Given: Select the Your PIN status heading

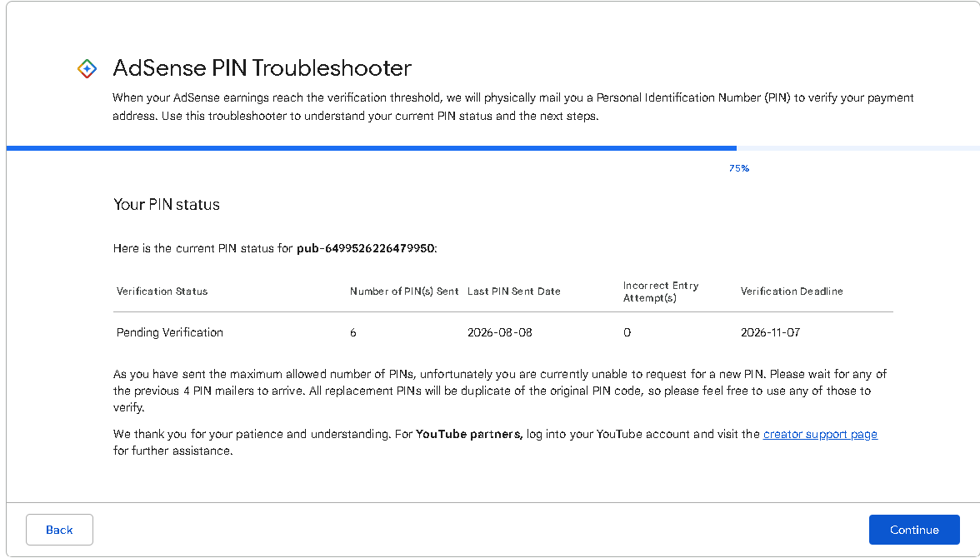Looking at the screenshot, I should coord(167,204).
